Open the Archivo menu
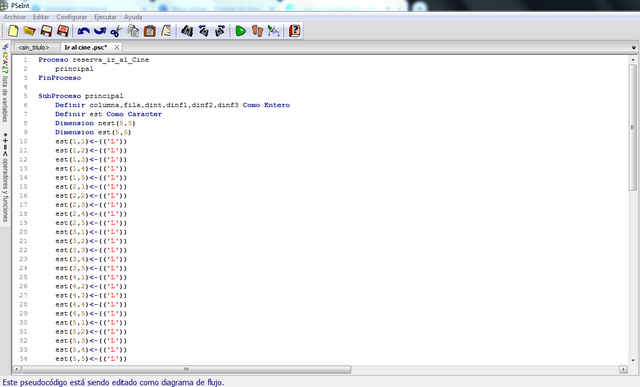Screen dimensions: 640x387 tap(14, 17)
